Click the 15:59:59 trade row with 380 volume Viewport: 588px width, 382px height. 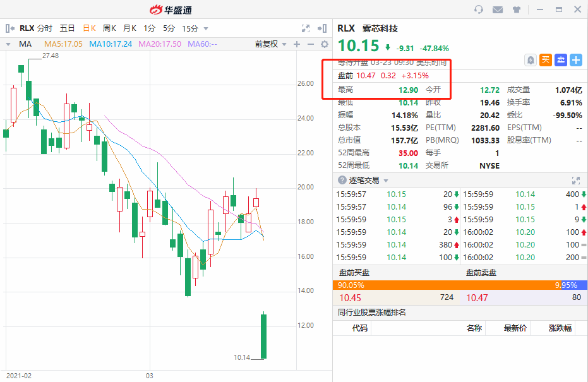(397, 245)
